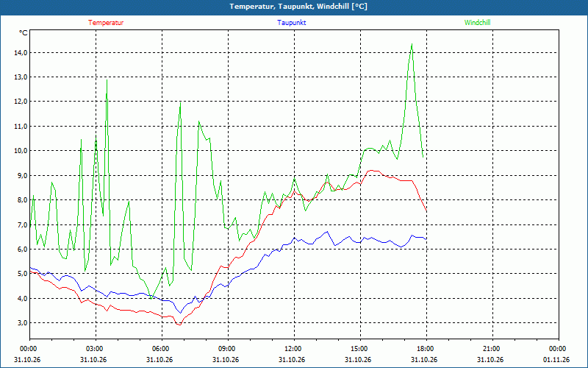Click the 09:00 time axis label
The height and width of the screenshot is (368, 588).
click(x=228, y=349)
